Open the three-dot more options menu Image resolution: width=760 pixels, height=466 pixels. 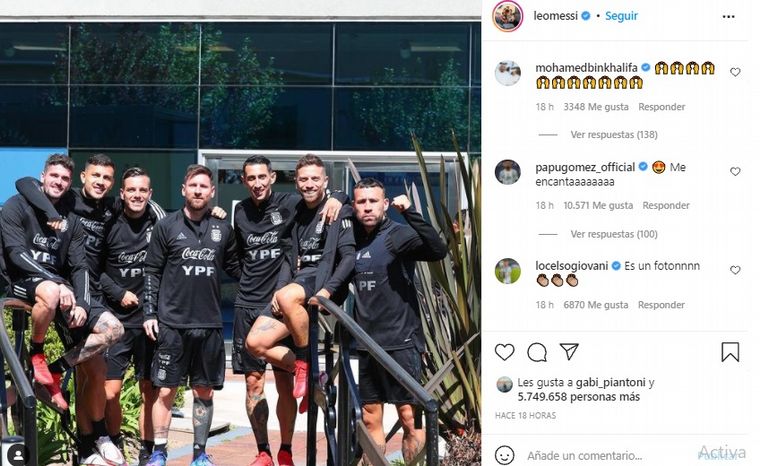point(728,16)
